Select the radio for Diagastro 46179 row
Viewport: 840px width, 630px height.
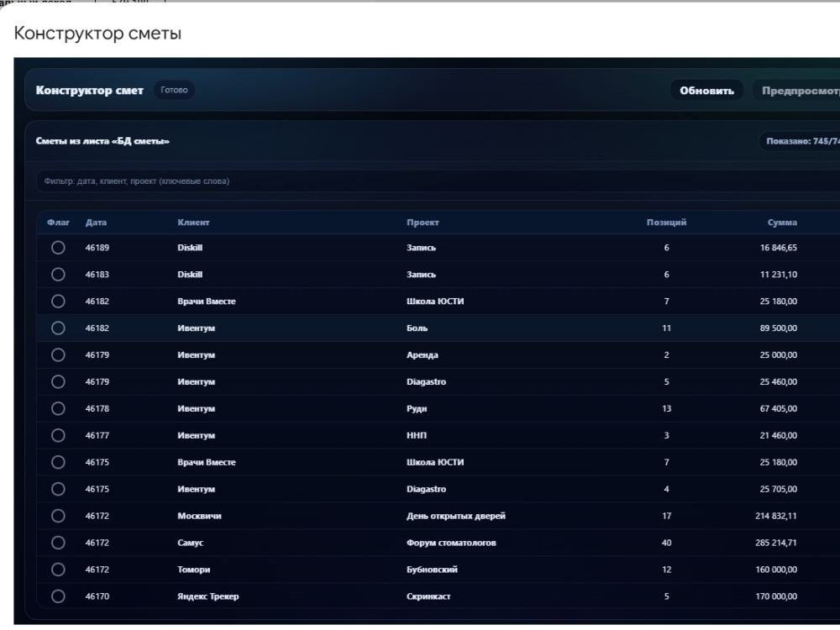pos(59,381)
